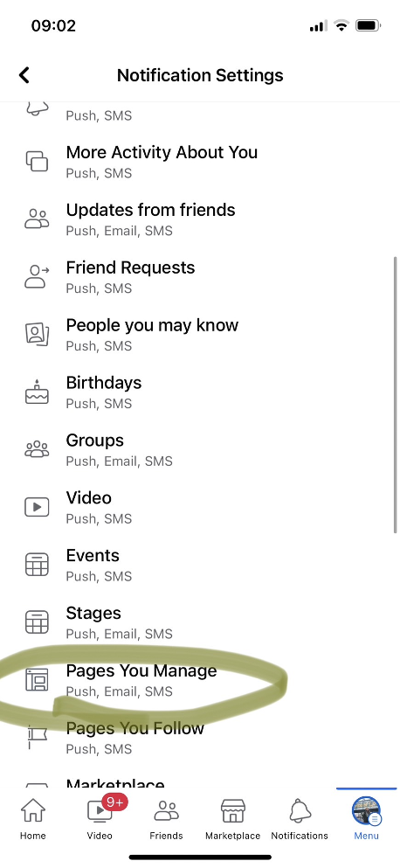The height and width of the screenshot is (868, 400).
Task: Tap the More Activity About You icon
Action: (37, 161)
